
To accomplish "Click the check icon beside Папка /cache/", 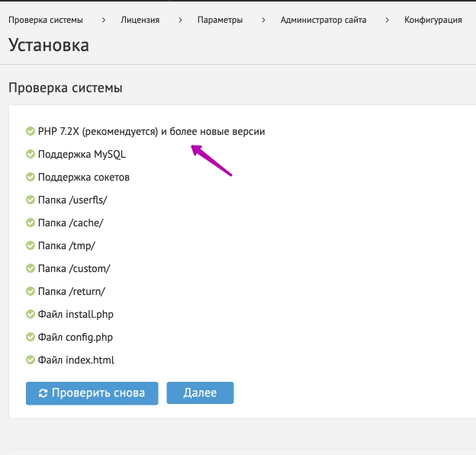I will [31, 223].
